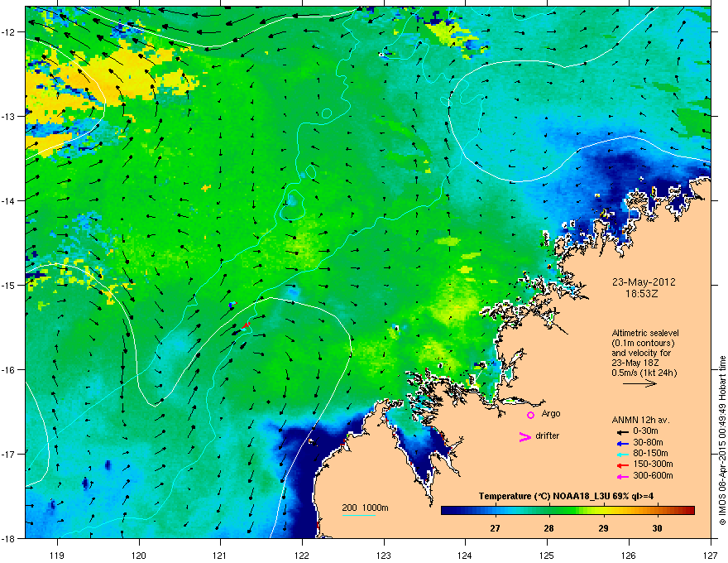Click the 27 tick label on color bar
Image resolution: width=728 pixels, height=563 pixels.
(495, 528)
